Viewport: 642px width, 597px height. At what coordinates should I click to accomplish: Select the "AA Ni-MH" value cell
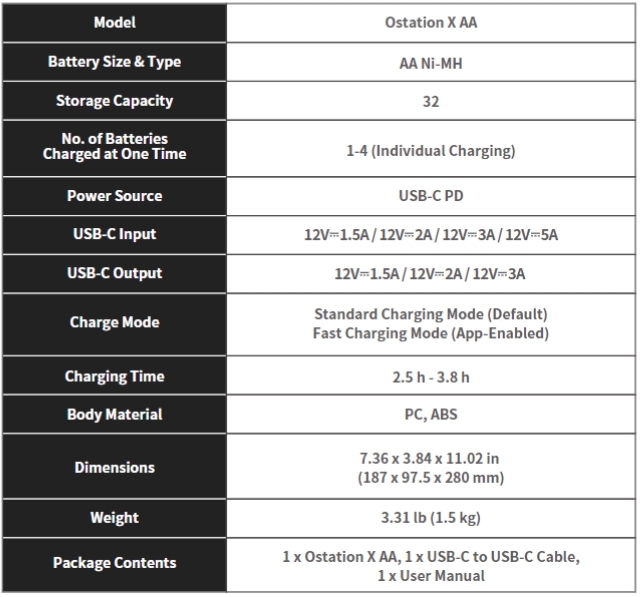(x=431, y=62)
